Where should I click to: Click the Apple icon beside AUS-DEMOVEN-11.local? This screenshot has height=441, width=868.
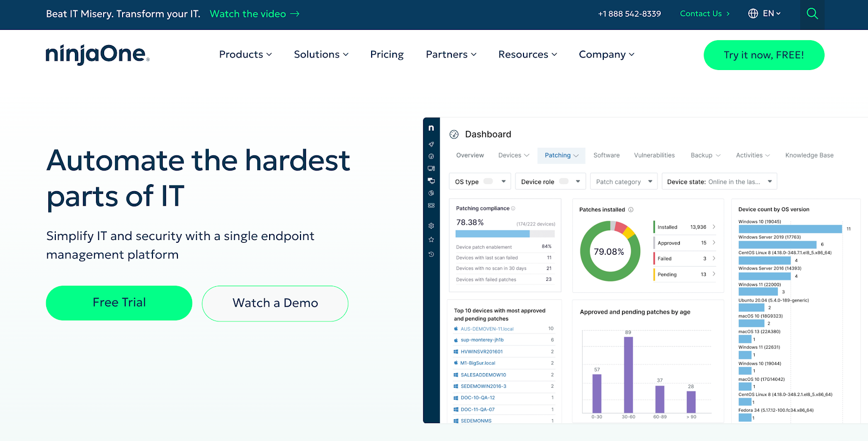456,329
